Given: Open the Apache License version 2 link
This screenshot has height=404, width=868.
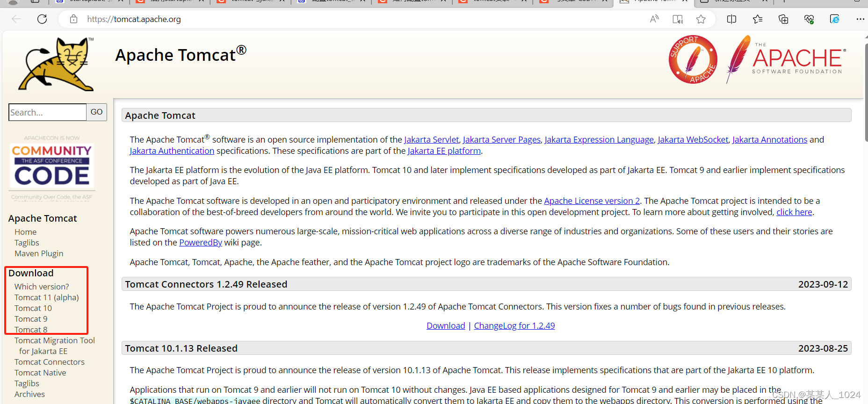Looking at the screenshot, I should tap(592, 201).
